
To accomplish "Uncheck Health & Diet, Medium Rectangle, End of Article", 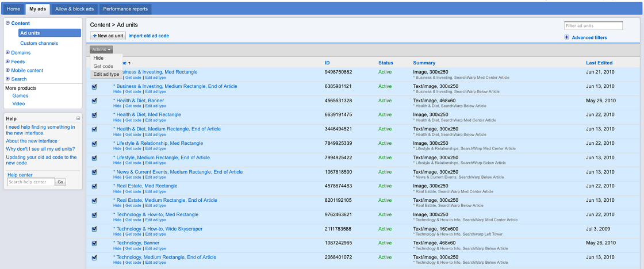I will 94,129.
